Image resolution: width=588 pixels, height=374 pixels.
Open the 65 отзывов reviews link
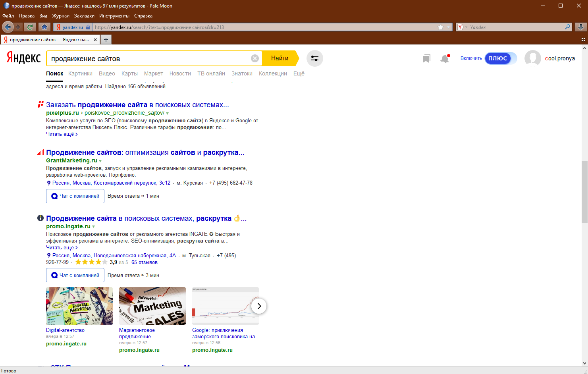(x=145, y=262)
